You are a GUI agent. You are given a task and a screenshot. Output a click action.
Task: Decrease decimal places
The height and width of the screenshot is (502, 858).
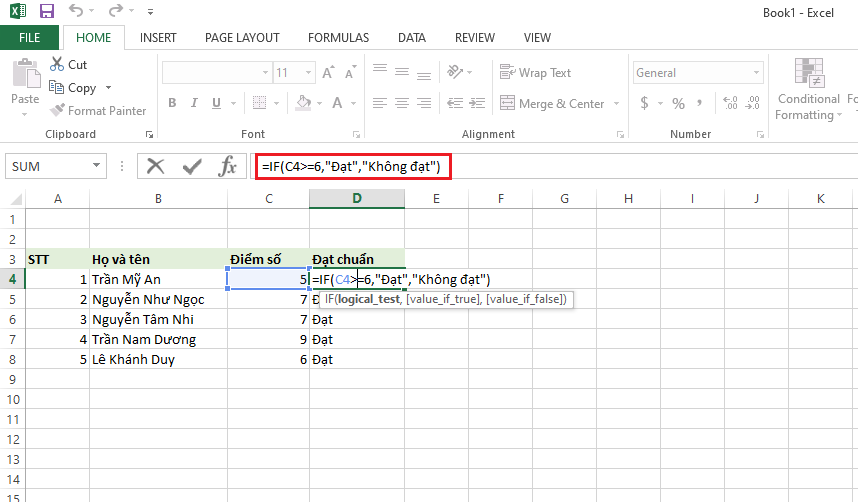[752, 103]
